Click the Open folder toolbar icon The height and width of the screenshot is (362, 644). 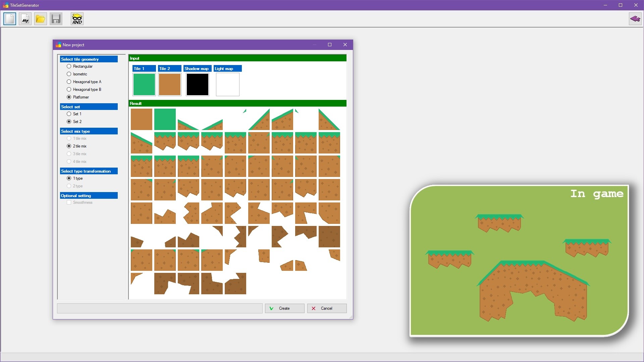click(41, 19)
